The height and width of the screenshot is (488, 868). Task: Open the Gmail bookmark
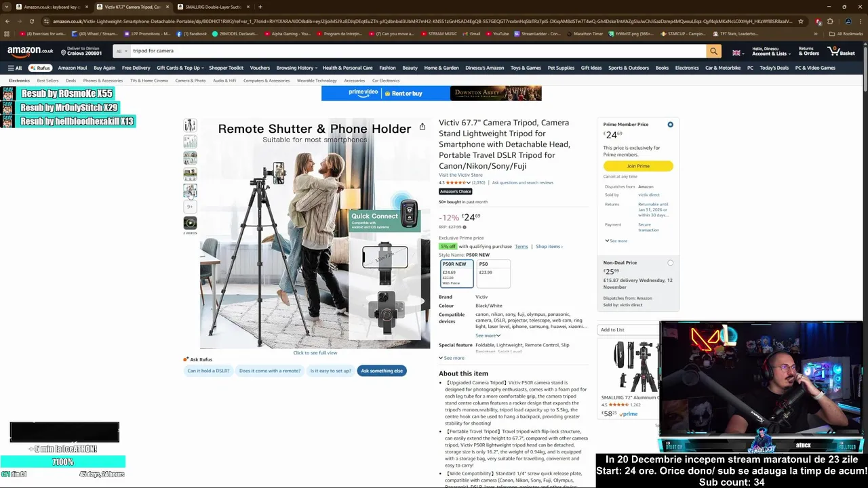tap(471, 33)
